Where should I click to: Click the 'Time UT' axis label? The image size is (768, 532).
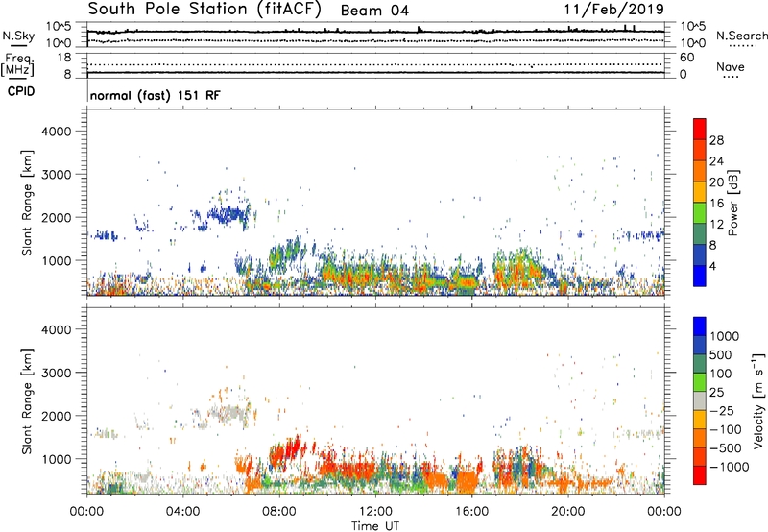pyautogui.click(x=375, y=526)
